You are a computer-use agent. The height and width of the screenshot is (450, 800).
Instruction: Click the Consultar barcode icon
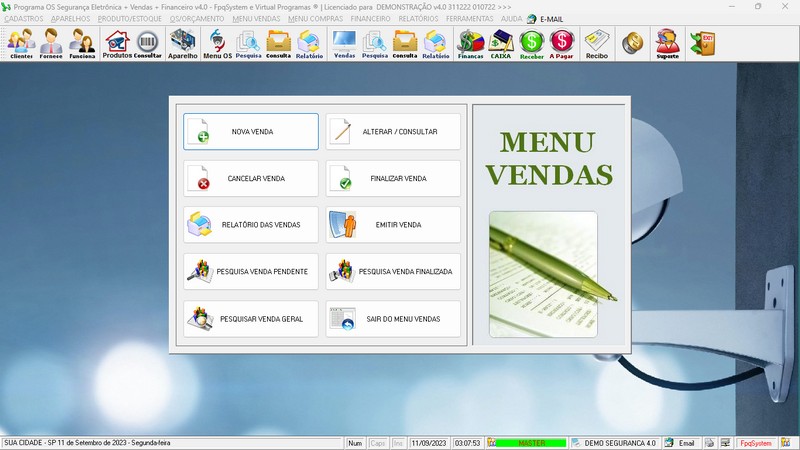coord(147,44)
